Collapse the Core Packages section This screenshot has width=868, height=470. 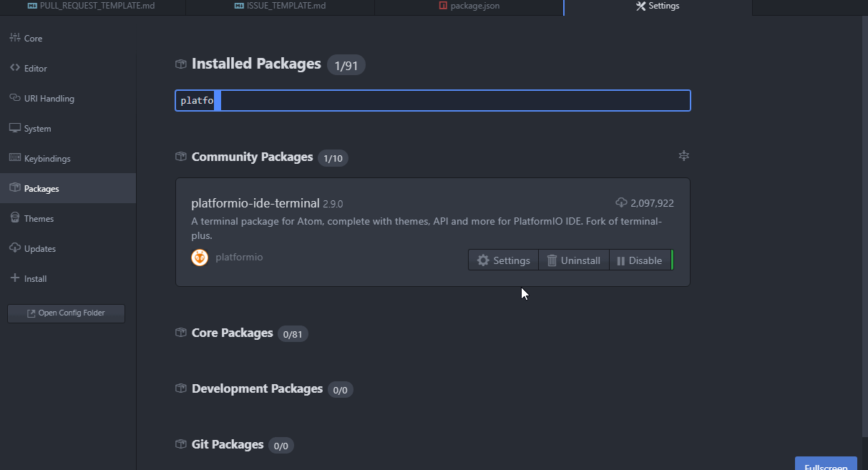(232, 333)
